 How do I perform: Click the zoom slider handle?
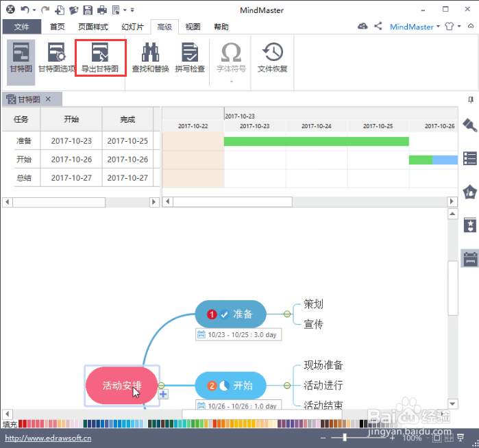pos(345,438)
